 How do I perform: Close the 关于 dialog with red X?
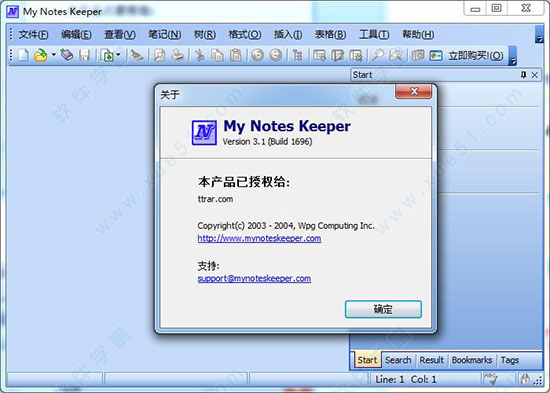414,91
